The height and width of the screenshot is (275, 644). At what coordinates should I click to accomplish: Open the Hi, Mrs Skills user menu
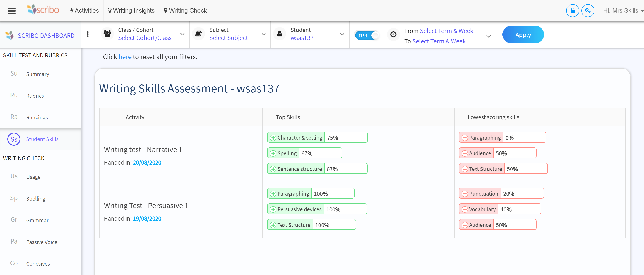(x=623, y=10)
